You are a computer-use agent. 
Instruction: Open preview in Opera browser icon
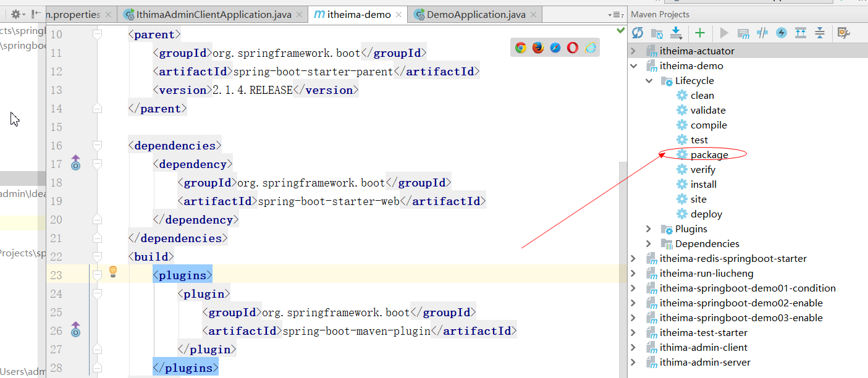(x=573, y=48)
